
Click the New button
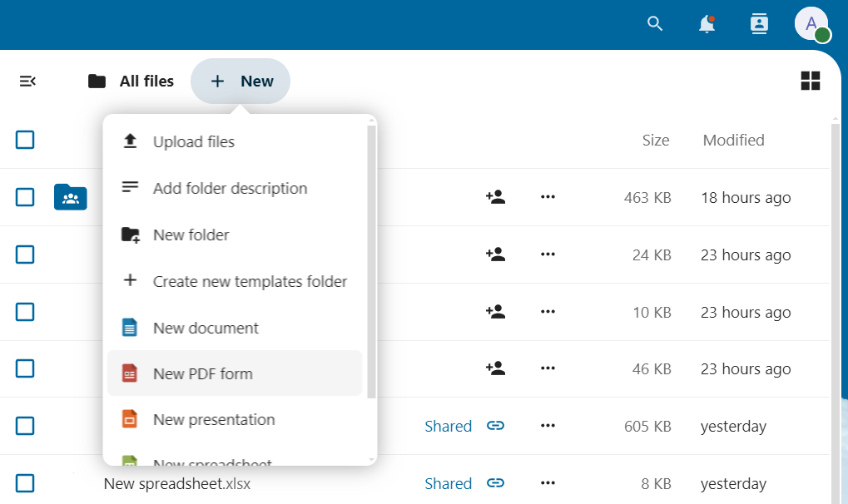241,81
